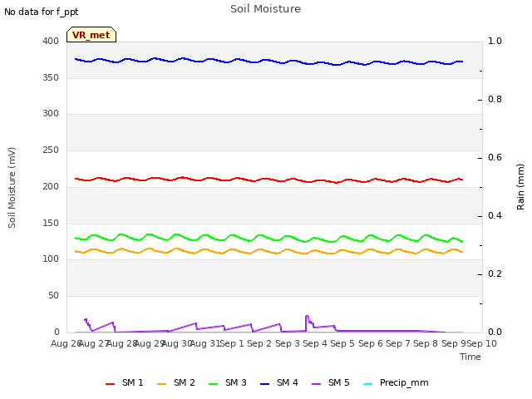Click the Time axis label

pyautogui.click(x=470, y=357)
